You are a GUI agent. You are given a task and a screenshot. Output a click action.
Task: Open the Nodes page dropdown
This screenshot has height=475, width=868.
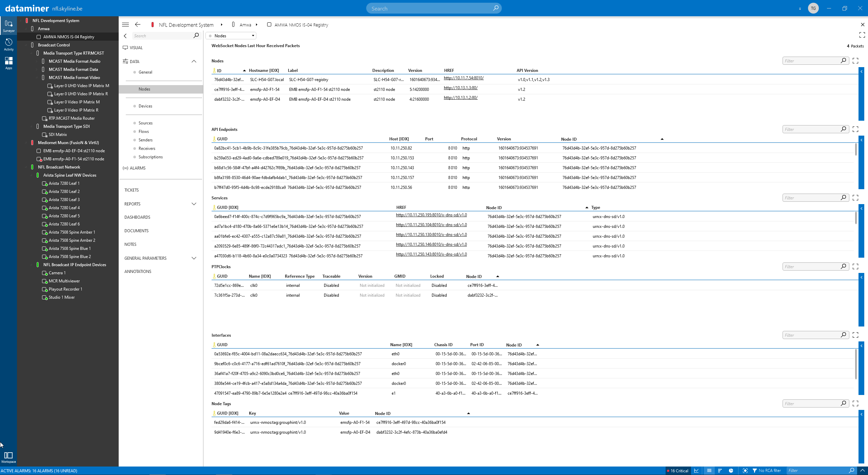(231, 36)
